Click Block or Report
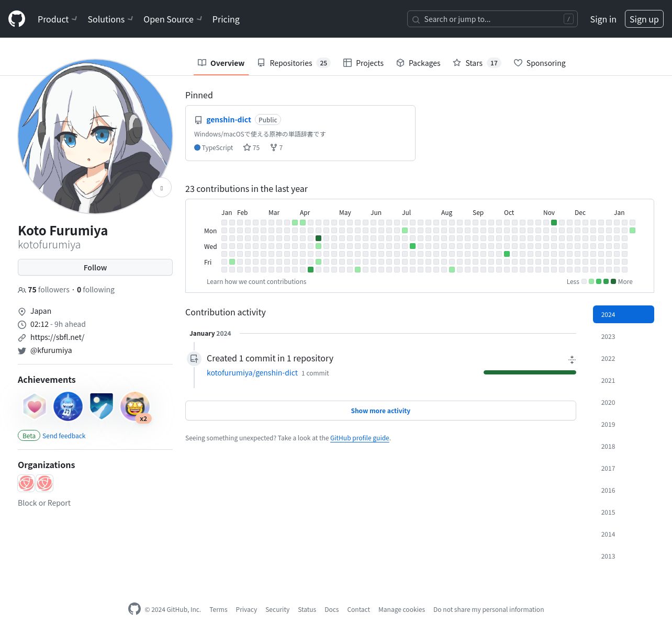The width and height of the screenshot is (672, 637). [44, 503]
